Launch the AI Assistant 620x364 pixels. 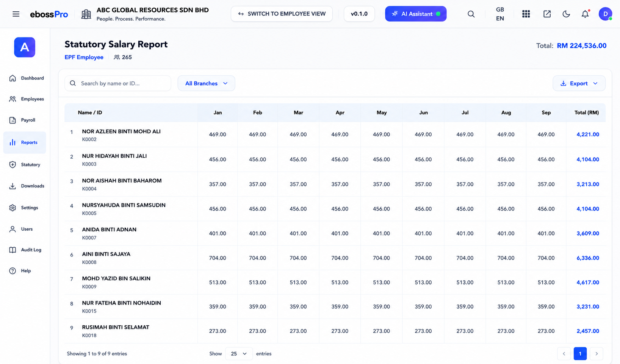[x=416, y=14]
